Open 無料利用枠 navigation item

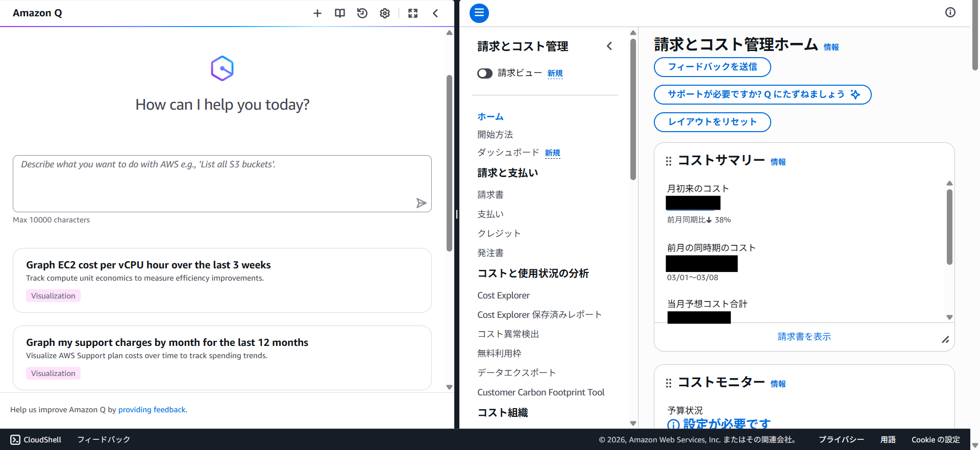pos(499,354)
